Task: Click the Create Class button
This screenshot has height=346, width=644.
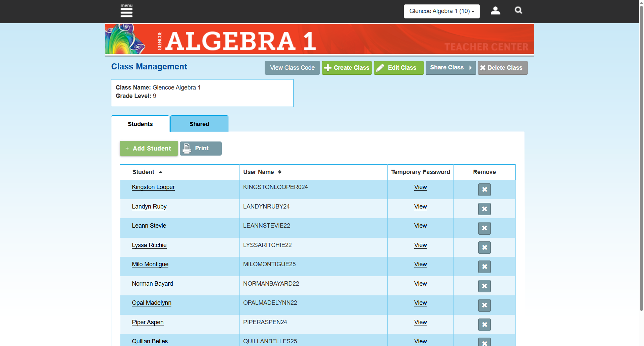Action: (x=347, y=68)
